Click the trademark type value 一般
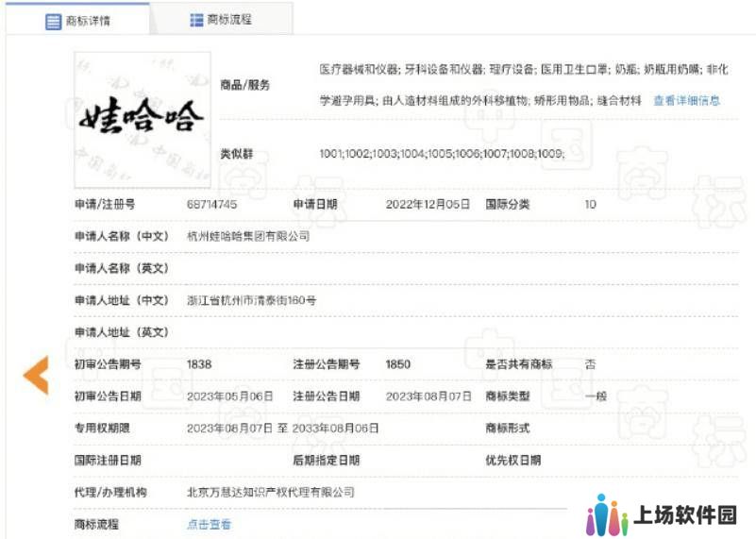This screenshot has width=756, height=539. [x=596, y=396]
